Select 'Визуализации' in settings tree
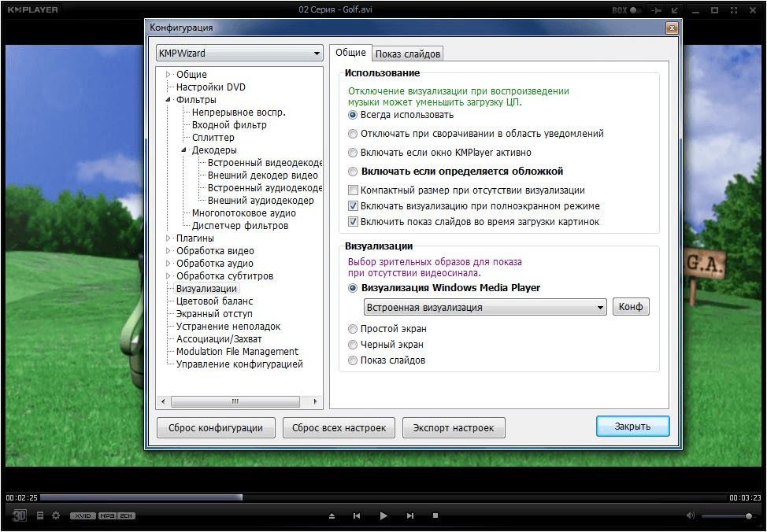The width and height of the screenshot is (767, 532). [206, 289]
